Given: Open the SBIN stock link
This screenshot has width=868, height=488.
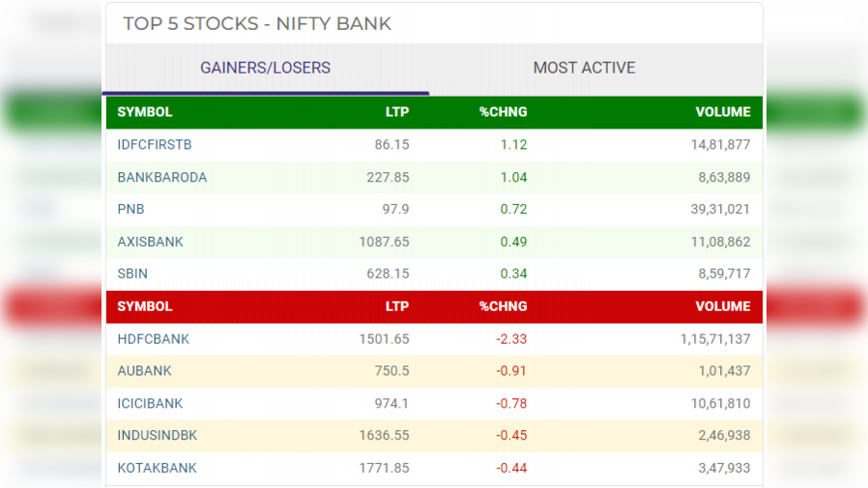Looking at the screenshot, I should [133, 273].
